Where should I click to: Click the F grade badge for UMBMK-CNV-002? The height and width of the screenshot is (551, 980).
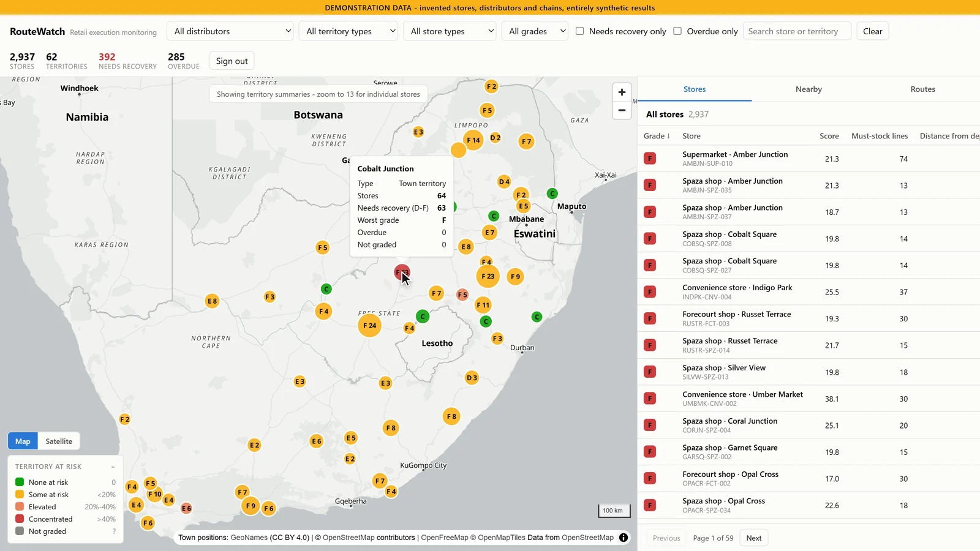coord(650,399)
